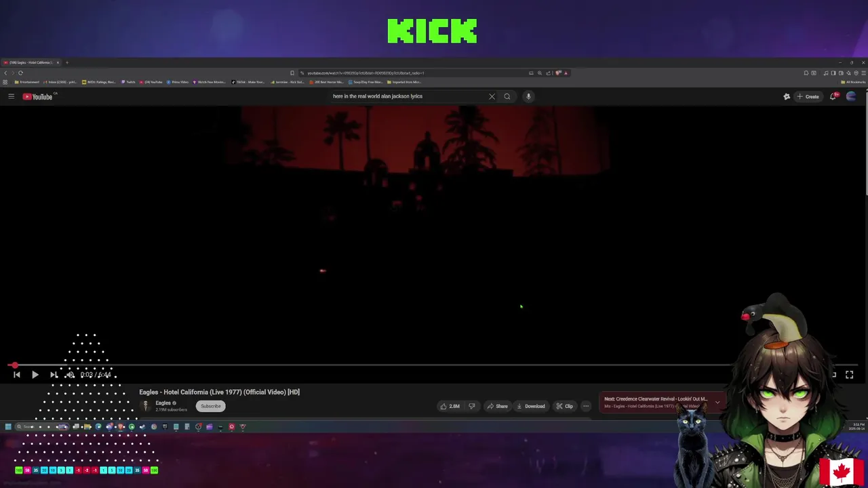Go to the previous video
Screen dimensions: 868x488
[16, 374]
